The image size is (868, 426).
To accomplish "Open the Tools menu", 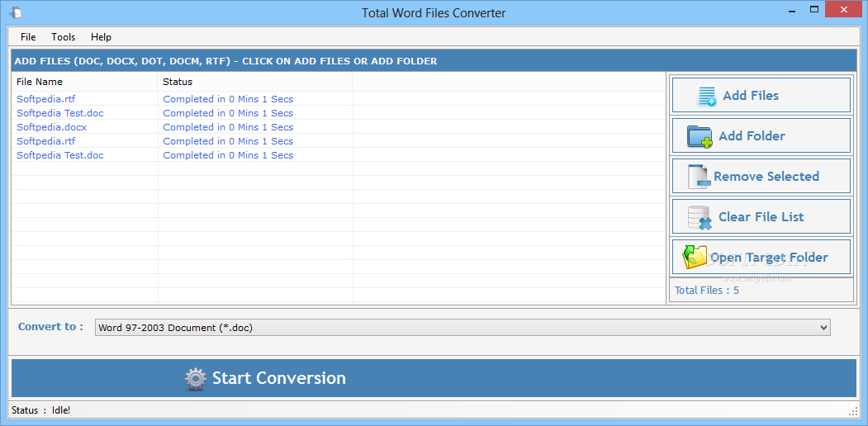I will [63, 37].
